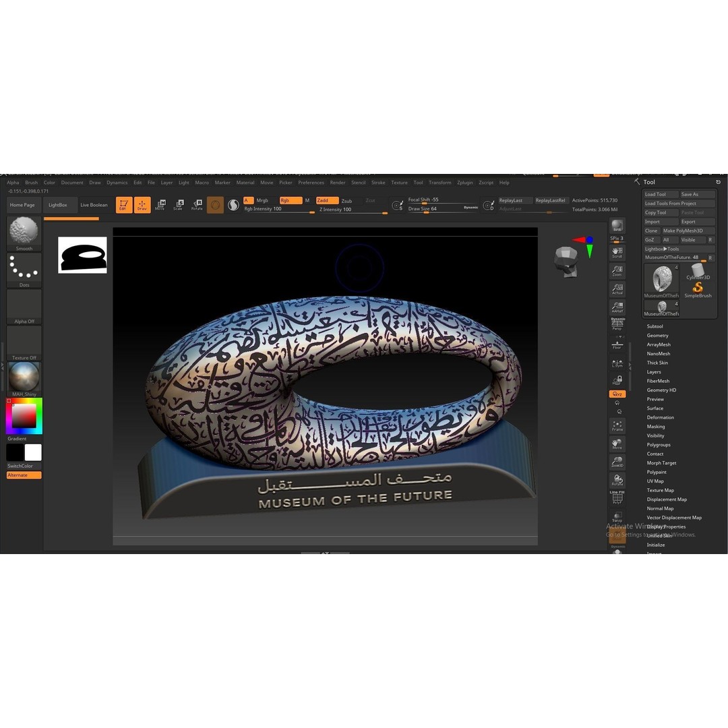Select the large MuseumOfTheFuture tool thumbnail
Viewport: 728px width, 728px height.
661,281
